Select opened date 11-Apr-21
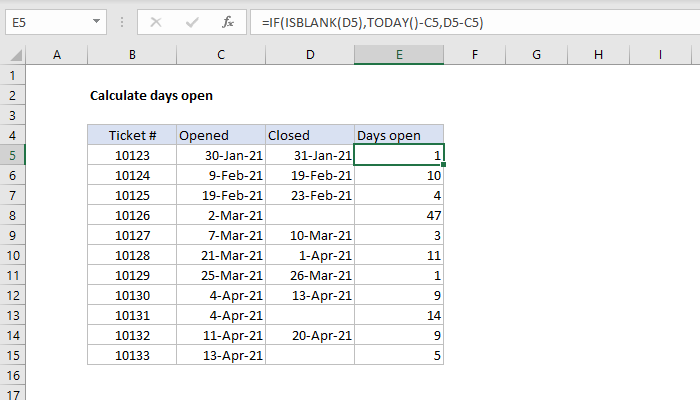Viewport: 700px width, 400px height. (221, 335)
